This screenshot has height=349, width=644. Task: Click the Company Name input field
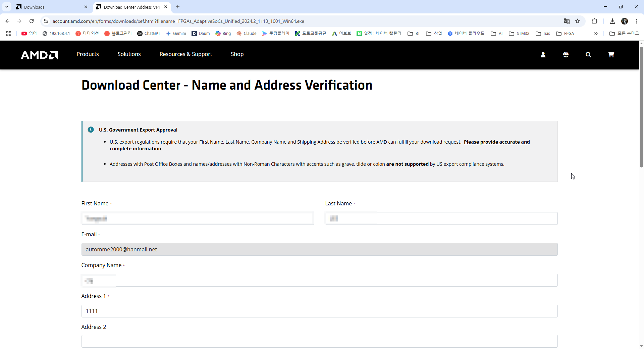(320, 280)
